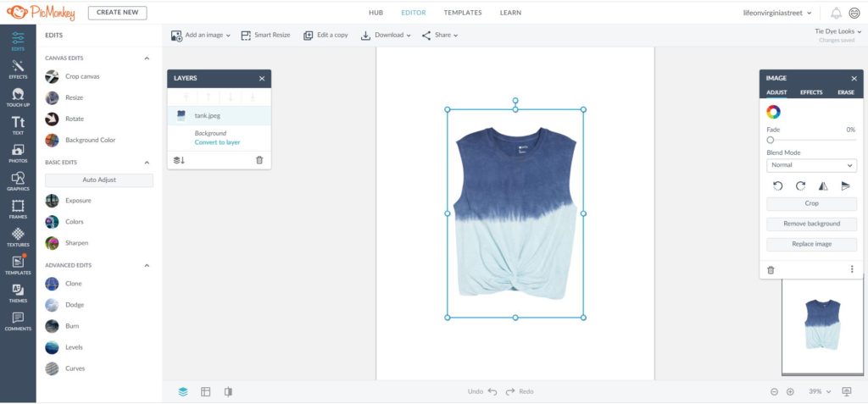Switch to the Templates top menu
Image resolution: width=868 pixels, height=404 pixels.
point(463,13)
